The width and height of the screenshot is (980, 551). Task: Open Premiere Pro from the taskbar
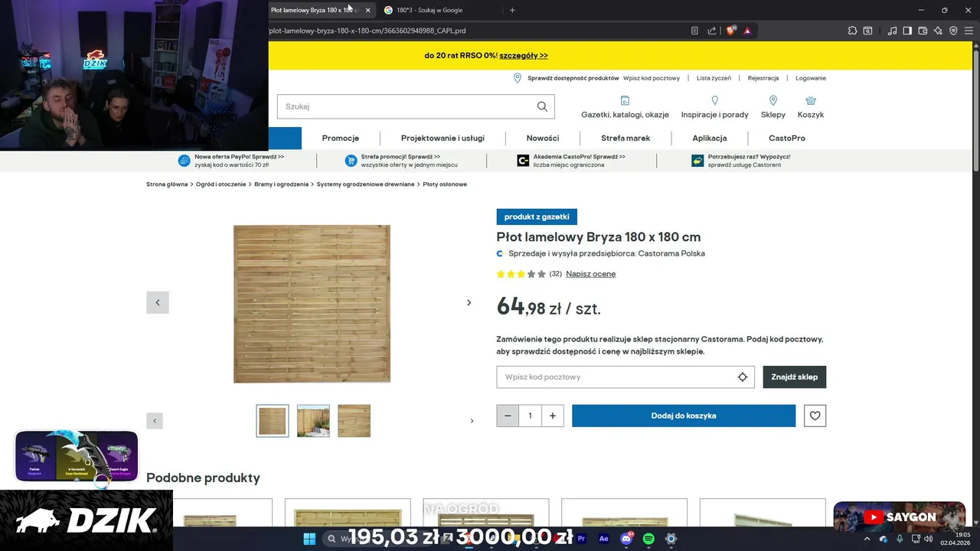click(582, 539)
